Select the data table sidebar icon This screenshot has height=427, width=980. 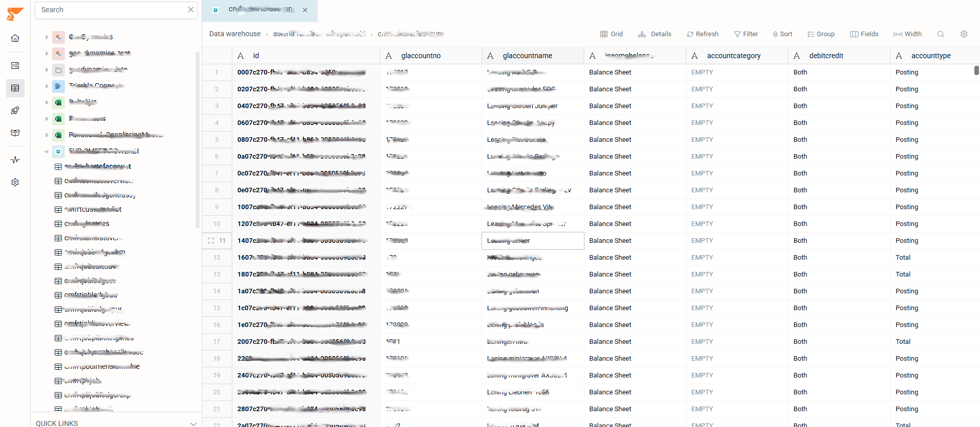point(15,88)
